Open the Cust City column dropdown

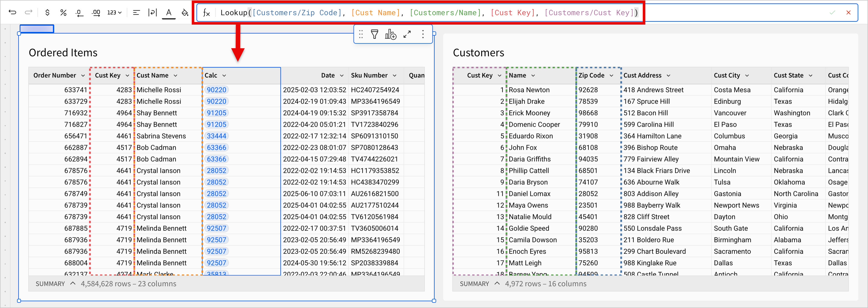click(x=747, y=75)
